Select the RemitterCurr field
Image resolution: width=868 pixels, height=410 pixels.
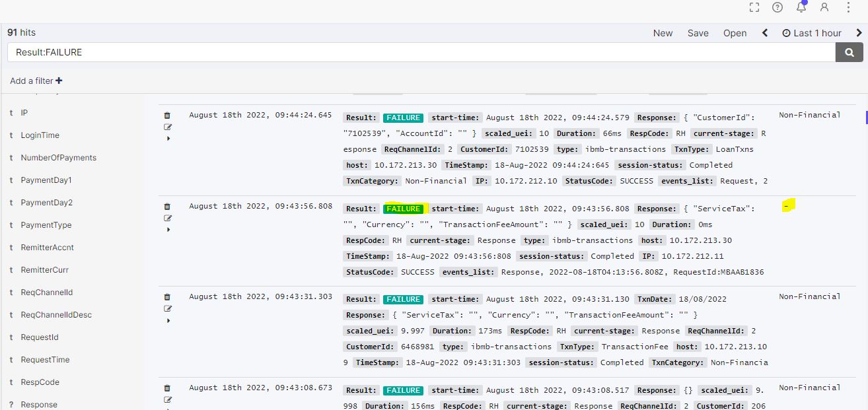coord(45,270)
